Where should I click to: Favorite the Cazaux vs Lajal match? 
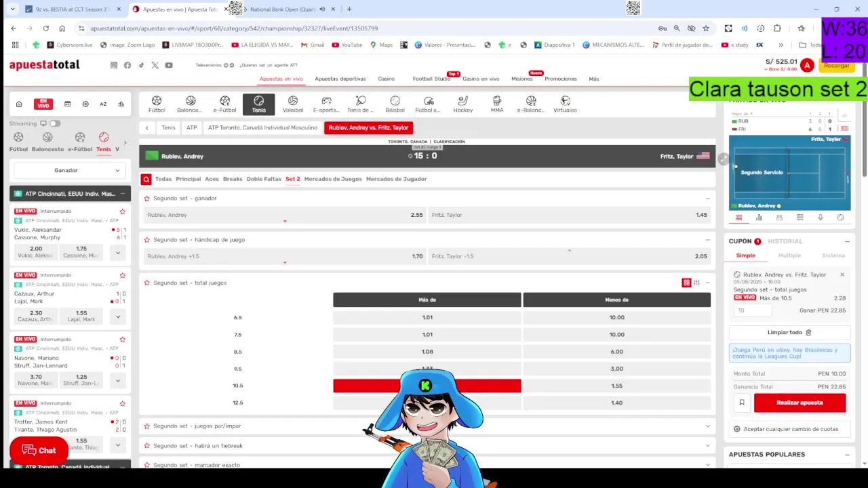122,275
